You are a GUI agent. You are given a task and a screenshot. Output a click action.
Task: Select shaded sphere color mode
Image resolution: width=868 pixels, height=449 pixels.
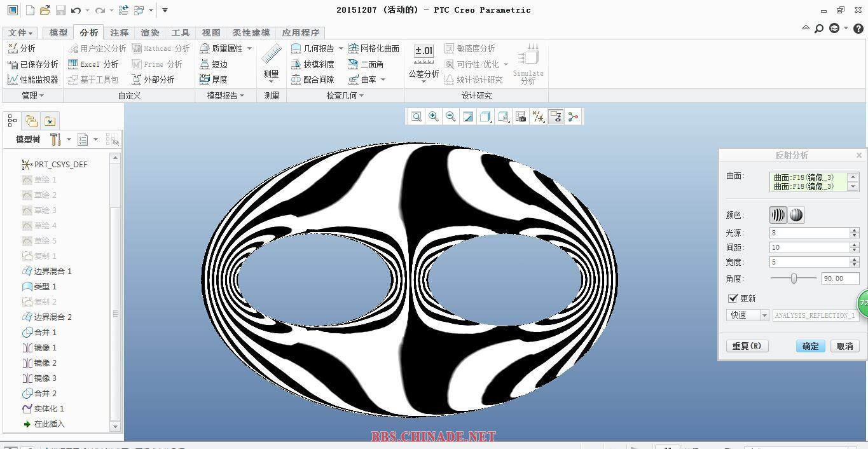[796, 215]
